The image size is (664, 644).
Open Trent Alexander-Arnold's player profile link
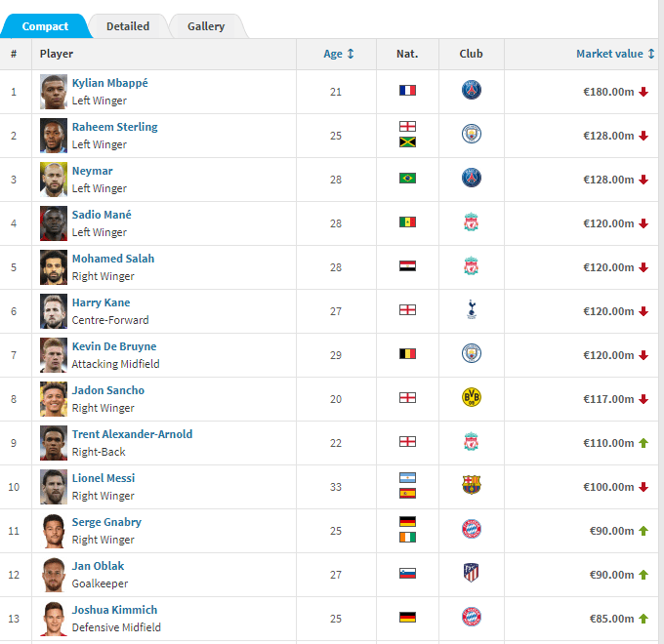coord(132,434)
